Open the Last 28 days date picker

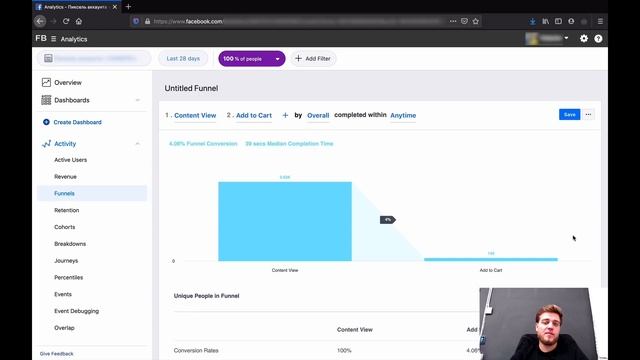click(x=183, y=58)
